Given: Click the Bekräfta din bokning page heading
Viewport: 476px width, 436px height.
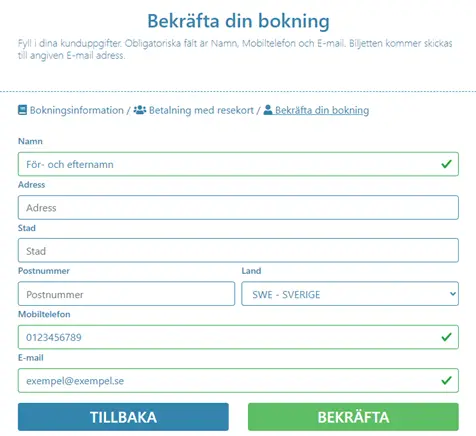Looking at the screenshot, I should coord(238,21).
